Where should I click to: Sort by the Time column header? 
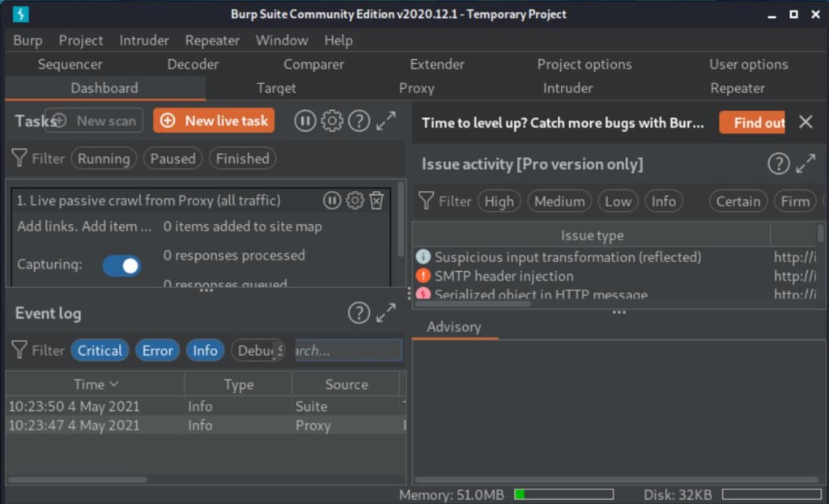click(x=96, y=384)
